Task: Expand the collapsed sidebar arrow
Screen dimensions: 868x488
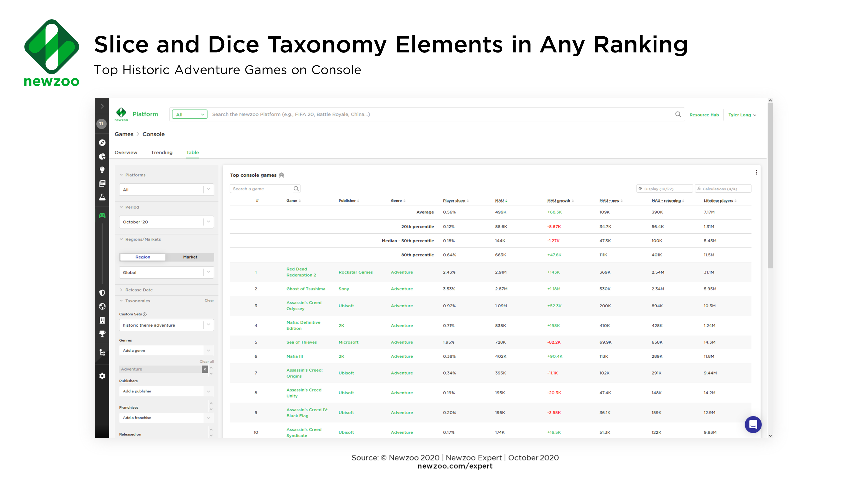Action: (x=102, y=106)
